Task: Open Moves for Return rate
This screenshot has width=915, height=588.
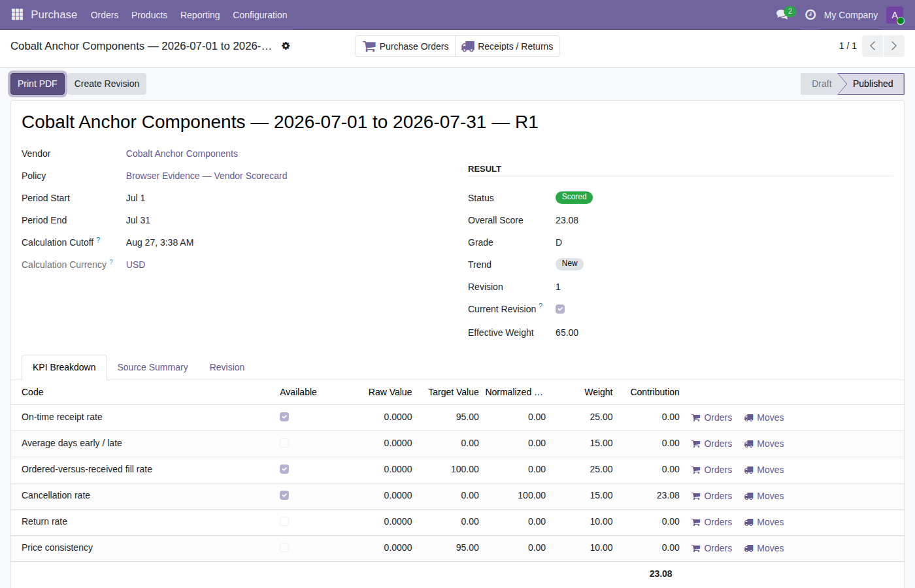Action: [x=764, y=522]
